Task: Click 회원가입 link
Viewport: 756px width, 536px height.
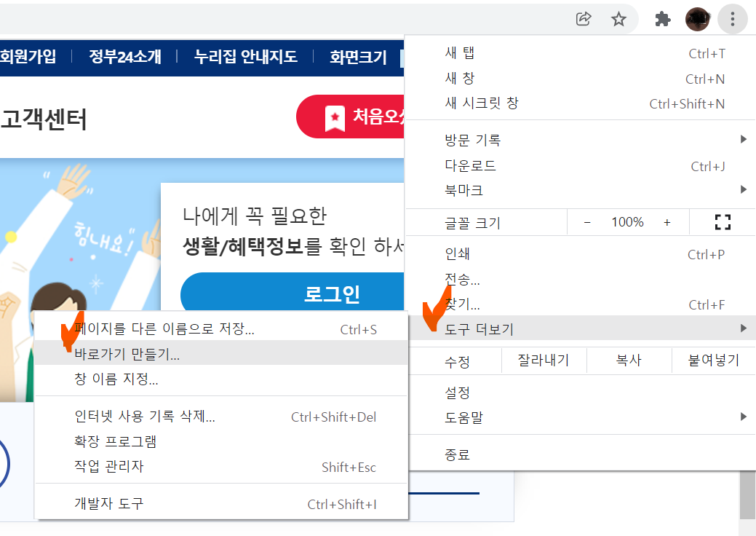Action: click(28, 57)
